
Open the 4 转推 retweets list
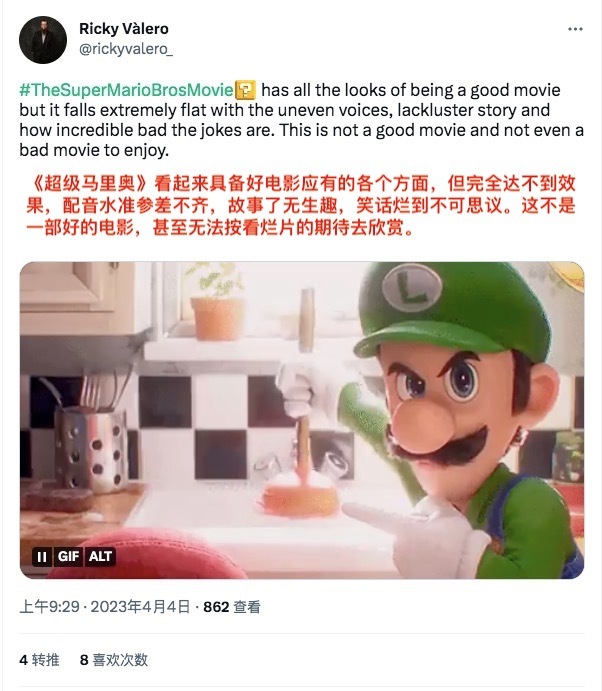pos(39,660)
